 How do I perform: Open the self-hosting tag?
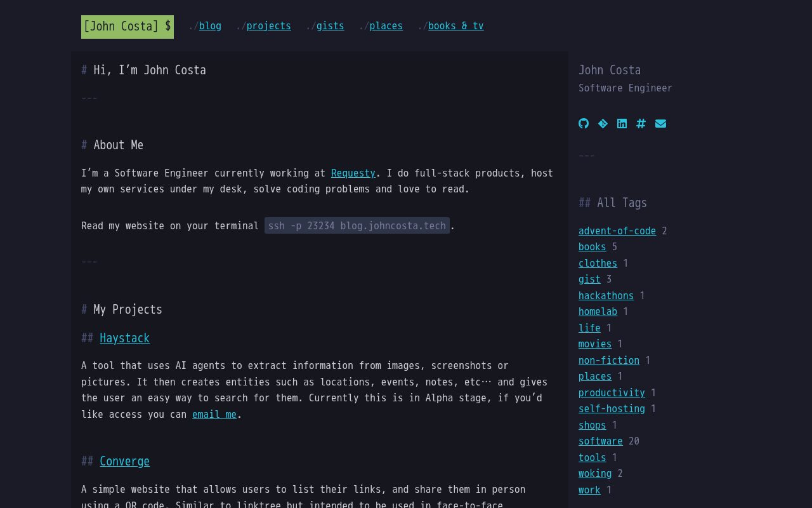tap(612, 409)
